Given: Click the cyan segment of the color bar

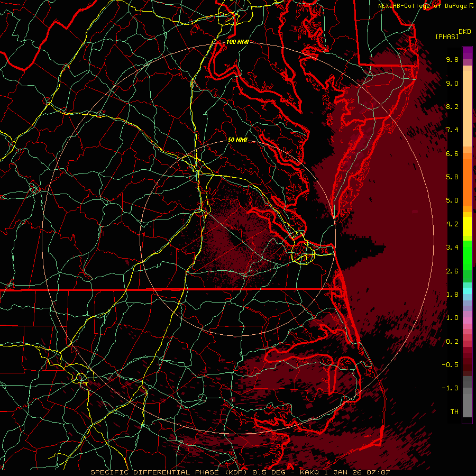Looking at the screenshot, I should (467, 291).
